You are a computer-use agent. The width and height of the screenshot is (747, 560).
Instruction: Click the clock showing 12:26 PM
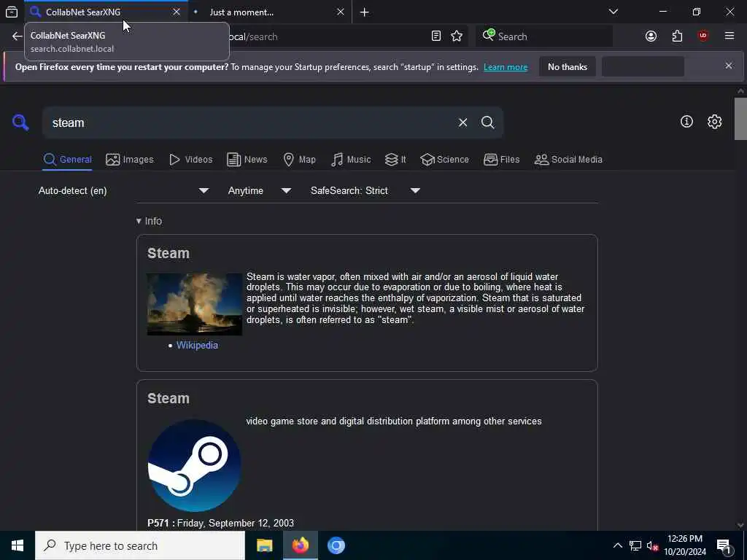685,539
